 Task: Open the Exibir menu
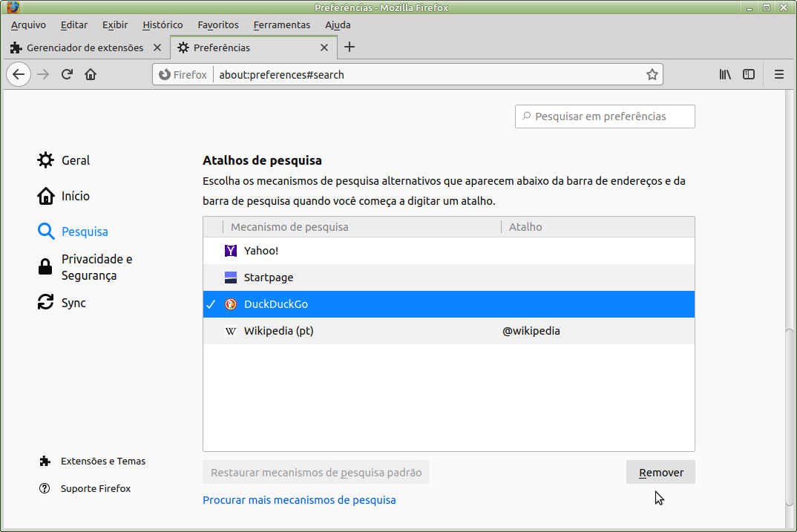point(115,25)
